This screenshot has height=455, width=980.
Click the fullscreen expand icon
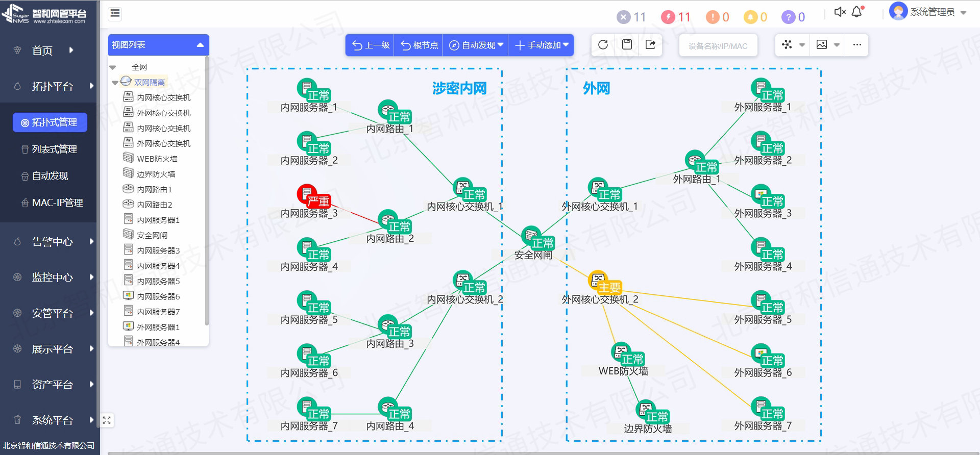click(107, 420)
